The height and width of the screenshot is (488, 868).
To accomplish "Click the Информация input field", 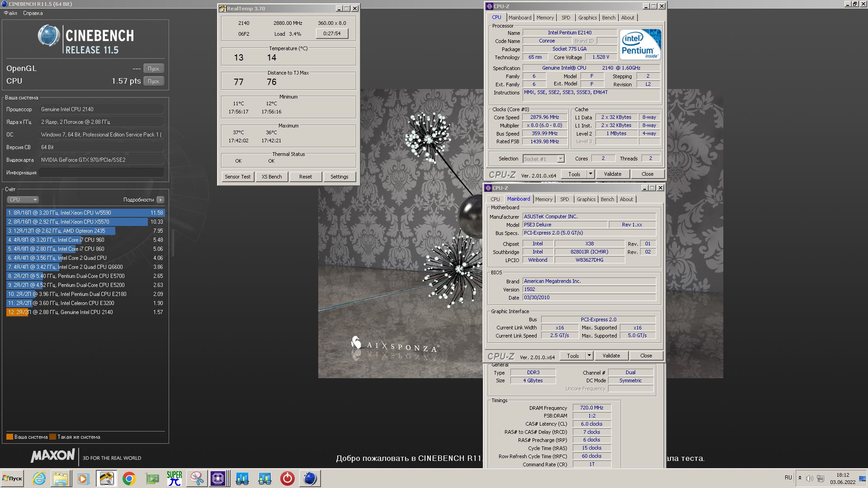I will [x=102, y=173].
